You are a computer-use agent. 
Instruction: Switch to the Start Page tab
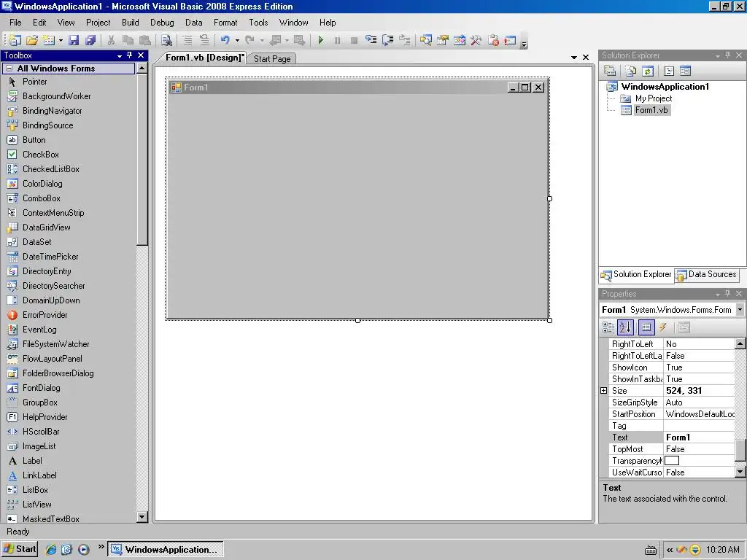click(271, 58)
